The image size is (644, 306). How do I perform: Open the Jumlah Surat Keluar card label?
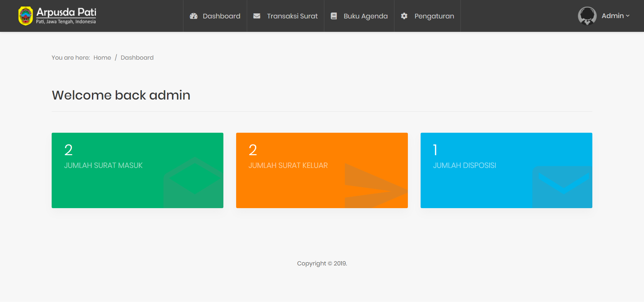[x=288, y=166]
